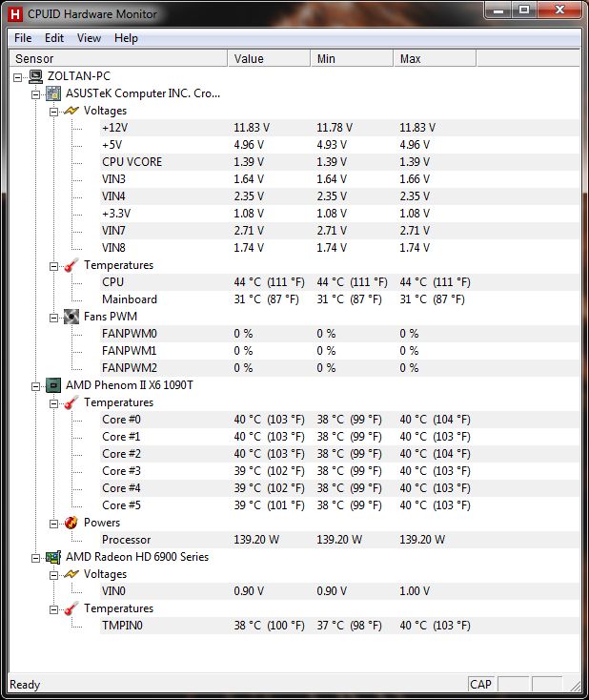This screenshot has width=589, height=700.
Task: Collapse the AMD Phenom II X6 1090T node
Action: [37, 385]
